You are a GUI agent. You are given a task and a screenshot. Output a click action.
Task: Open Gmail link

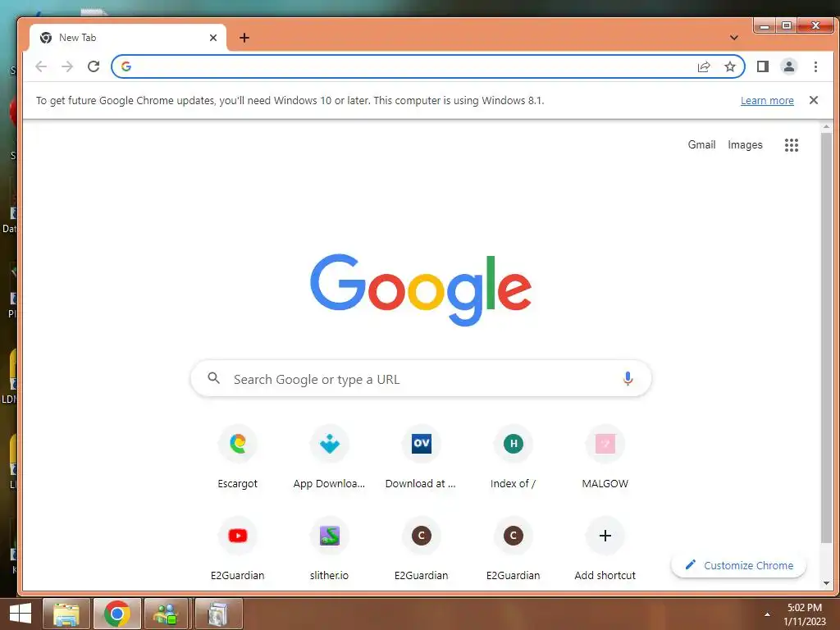click(701, 144)
